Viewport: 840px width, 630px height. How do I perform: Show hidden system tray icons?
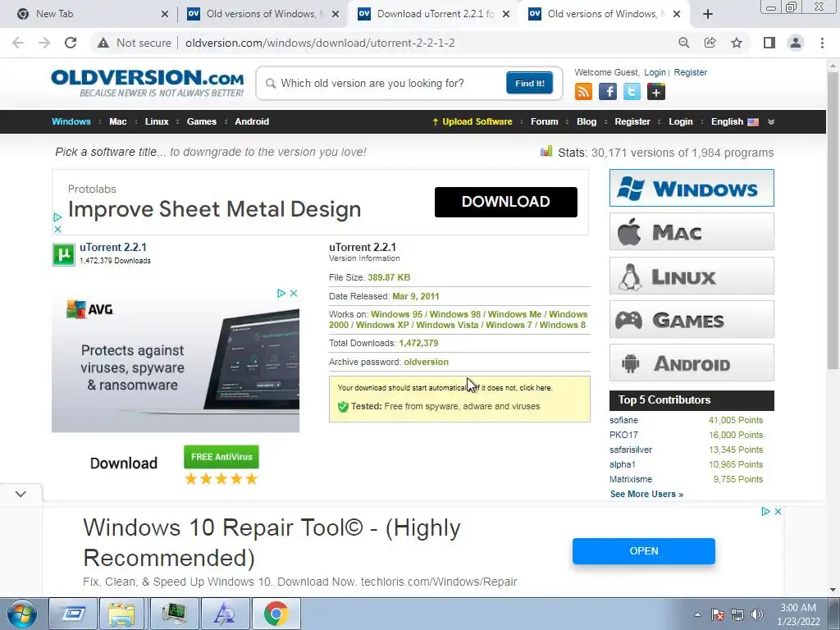(x=697, y=614)
